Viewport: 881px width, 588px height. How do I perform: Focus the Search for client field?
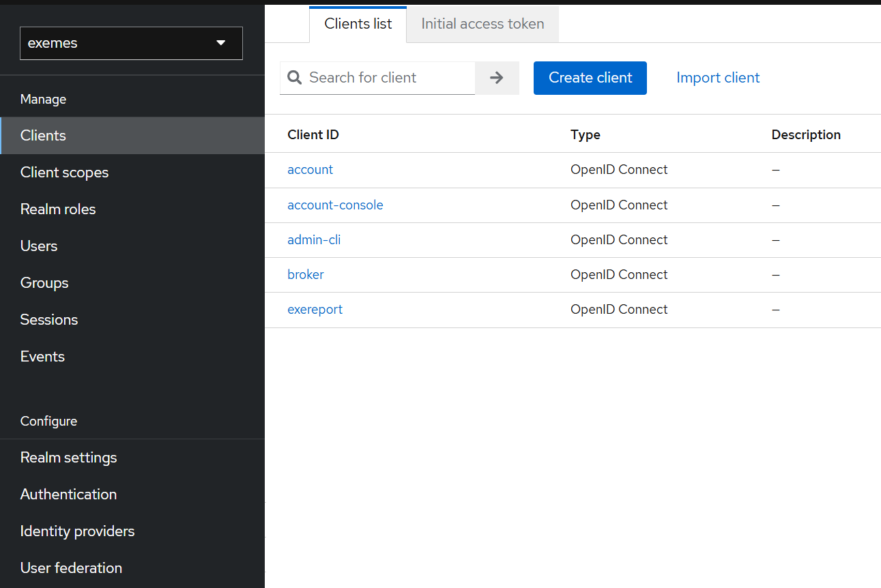(x=389, y=78)
